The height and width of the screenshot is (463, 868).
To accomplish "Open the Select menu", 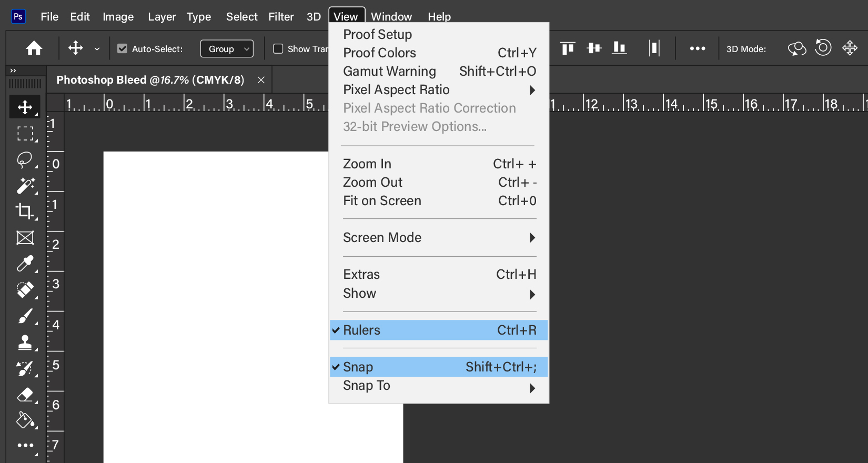I will click(x=242, y=16).
